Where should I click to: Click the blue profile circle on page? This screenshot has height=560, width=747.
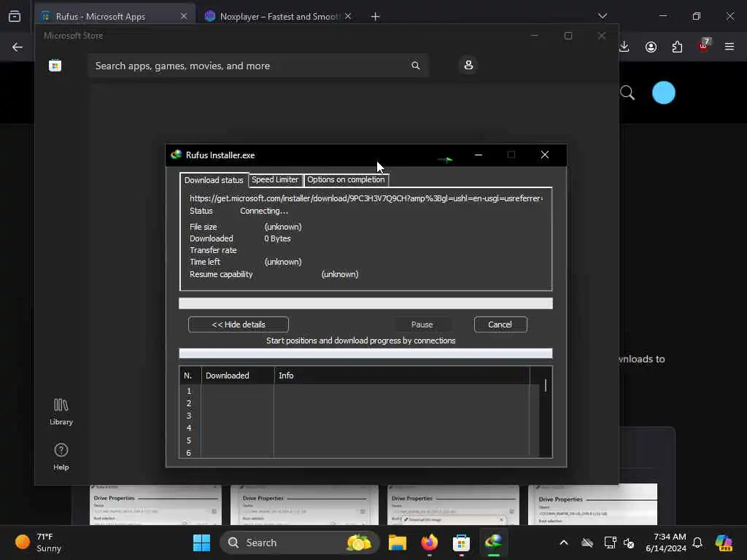point(664,93)
